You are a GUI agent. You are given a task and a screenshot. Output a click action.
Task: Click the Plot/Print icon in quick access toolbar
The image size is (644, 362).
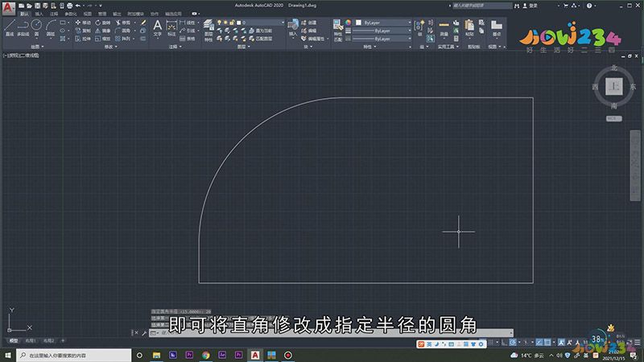(70, 6)
